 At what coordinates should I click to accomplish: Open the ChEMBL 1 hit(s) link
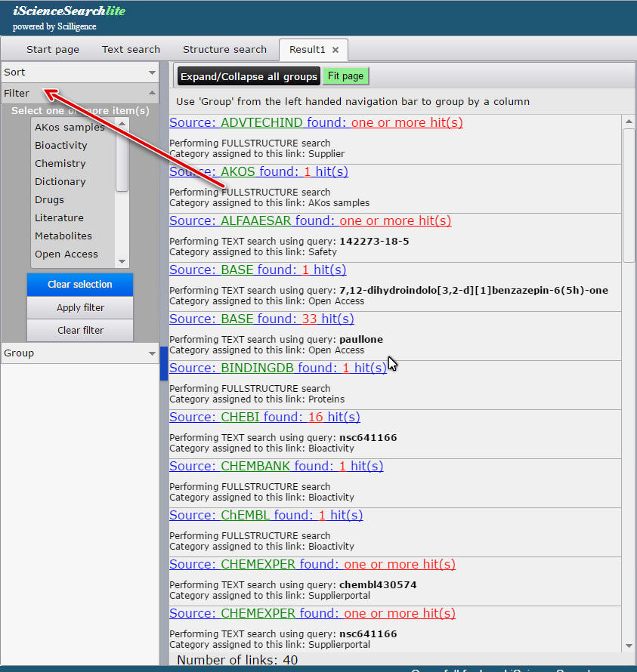[266, 515]
